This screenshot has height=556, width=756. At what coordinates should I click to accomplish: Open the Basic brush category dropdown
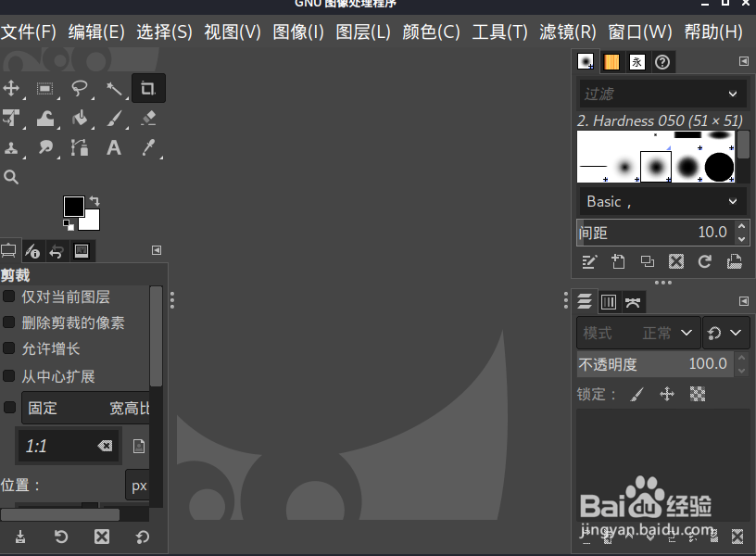[x=661, y=201]
